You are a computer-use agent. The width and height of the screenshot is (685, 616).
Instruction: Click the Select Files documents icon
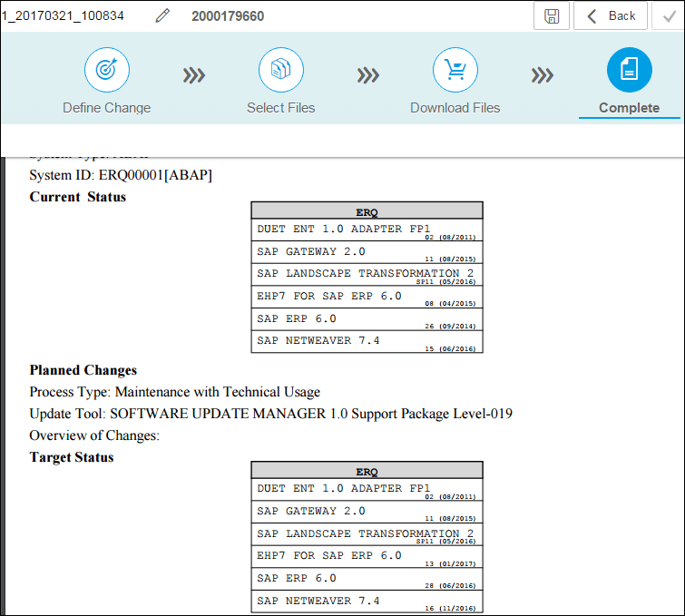[x=280, y=70]
